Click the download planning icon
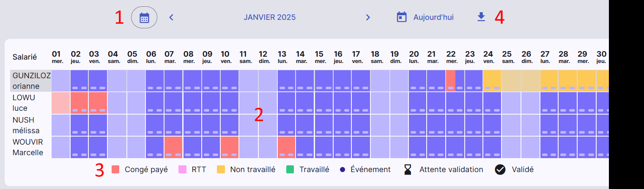Screen dimensions: 644x189 481,17
